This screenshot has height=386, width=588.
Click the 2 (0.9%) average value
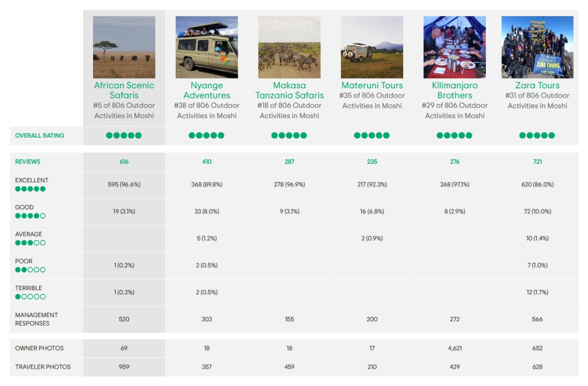pyautogui.click(x=372, y=239)
